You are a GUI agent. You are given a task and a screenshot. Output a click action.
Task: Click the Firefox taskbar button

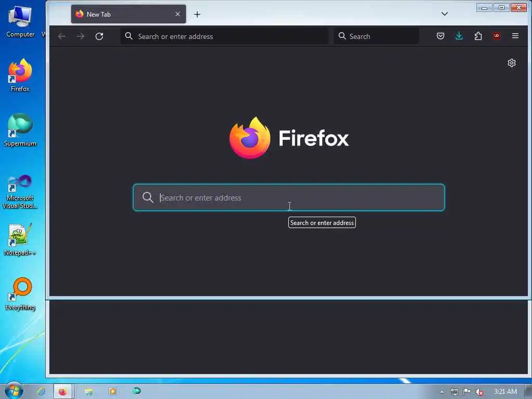coord(63,392)
